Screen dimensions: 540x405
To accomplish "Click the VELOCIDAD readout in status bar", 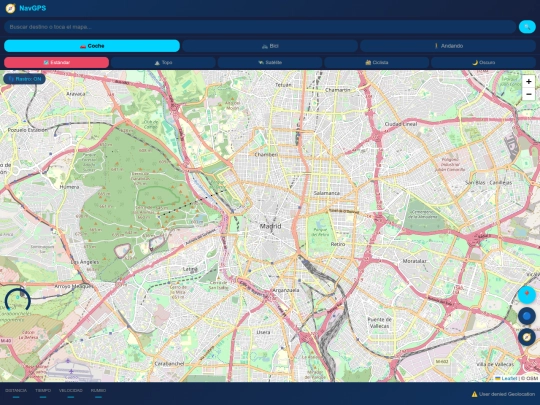I will (71, 393).
